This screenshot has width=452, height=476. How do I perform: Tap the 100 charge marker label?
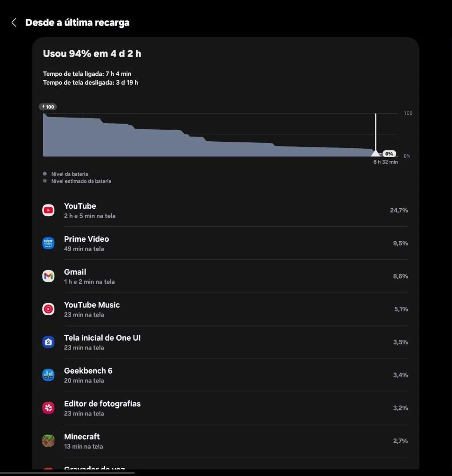(x=47, y=106)
